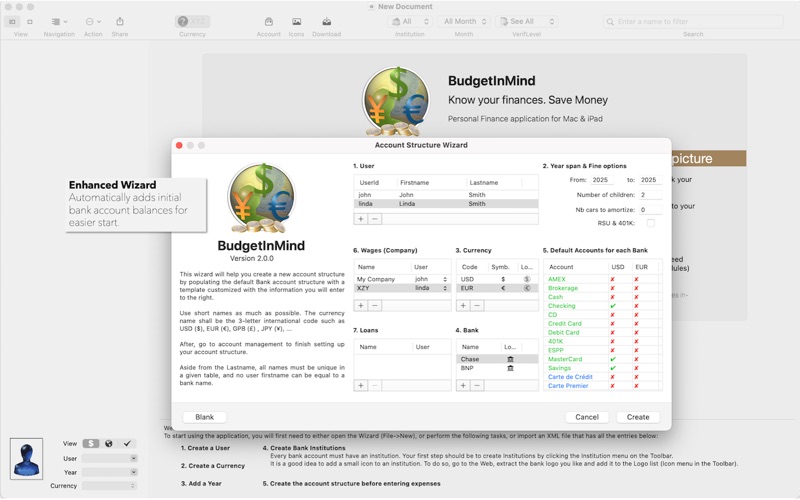The height and width of the screenshot is (500, 800).
Task: Remove selected user with minus button
Action: point(374,219)
